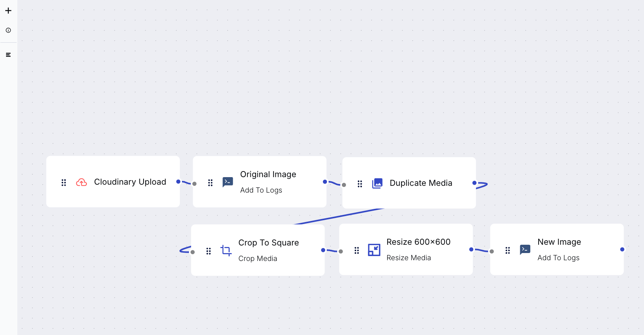Open the add node plus icon in sidebar
Viewport: 644px width, 335px height.
[8, 11]
